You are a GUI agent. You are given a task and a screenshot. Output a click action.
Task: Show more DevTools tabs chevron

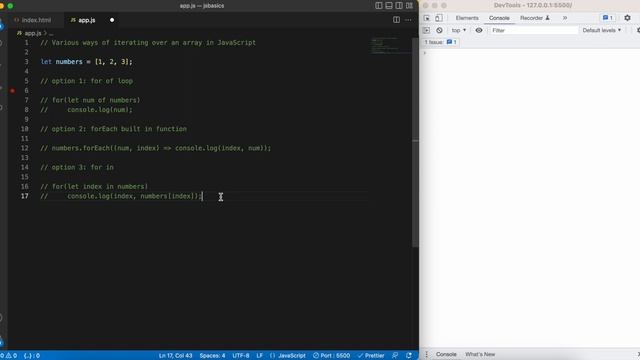[565, 18]
